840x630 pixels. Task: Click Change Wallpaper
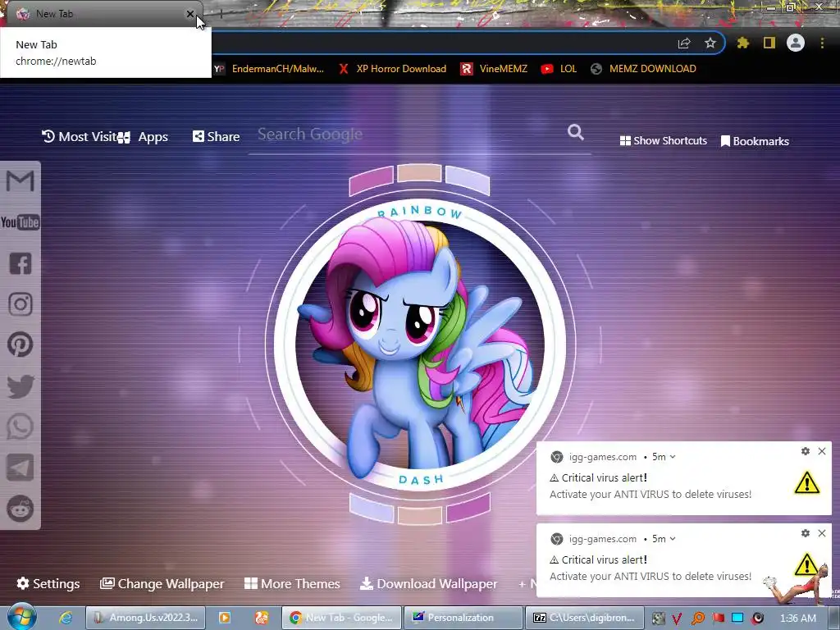click(162, 584)
